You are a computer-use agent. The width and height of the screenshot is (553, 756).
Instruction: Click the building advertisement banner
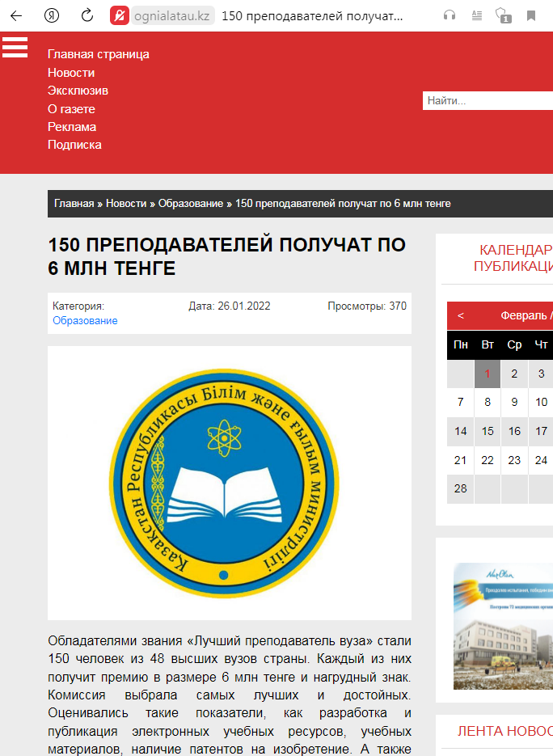[503, 626]
